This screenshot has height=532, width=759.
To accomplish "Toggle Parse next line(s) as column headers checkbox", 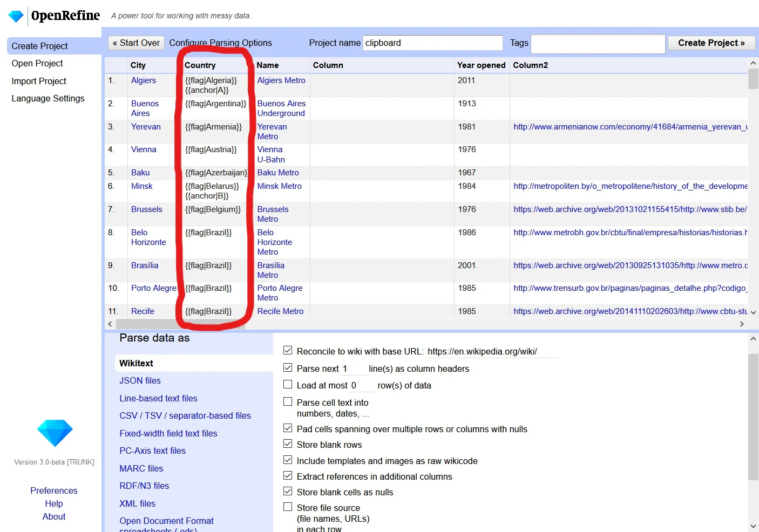I will point(288,368).
